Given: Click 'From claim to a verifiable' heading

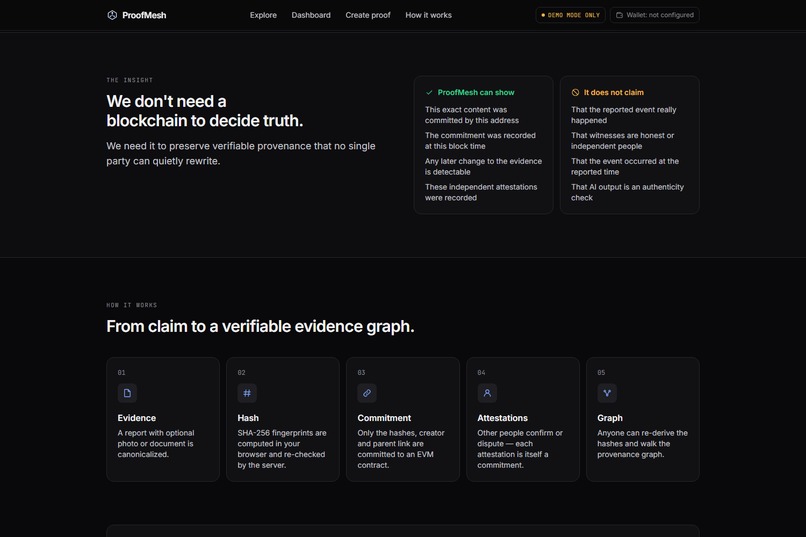Looking at the screenshot, I should 260,326.
